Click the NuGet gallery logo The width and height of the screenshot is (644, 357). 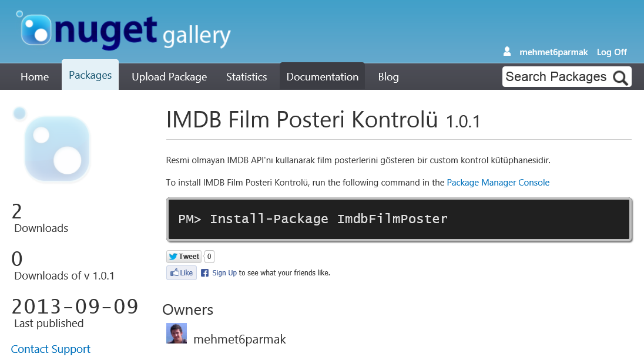coord(123,31)
